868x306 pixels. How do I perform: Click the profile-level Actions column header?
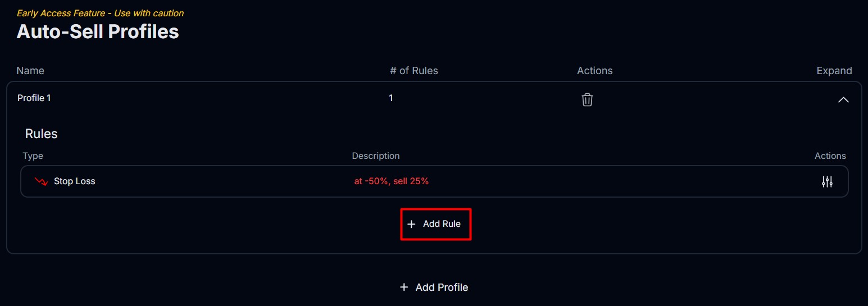594,71
